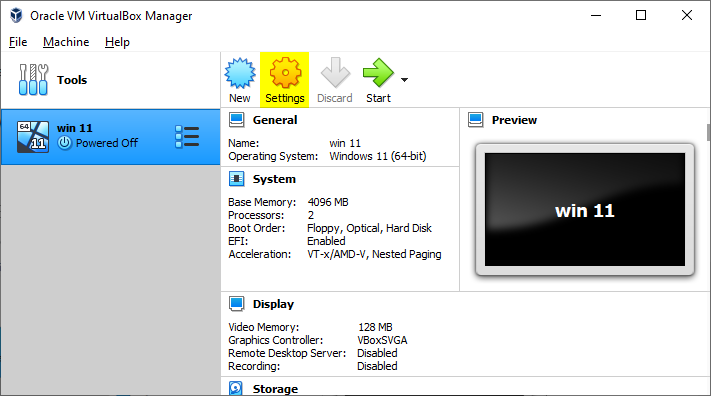This screenshot has width=711, height=396.
Task: Open the Storage section header link
Action: tap(275, 389)
